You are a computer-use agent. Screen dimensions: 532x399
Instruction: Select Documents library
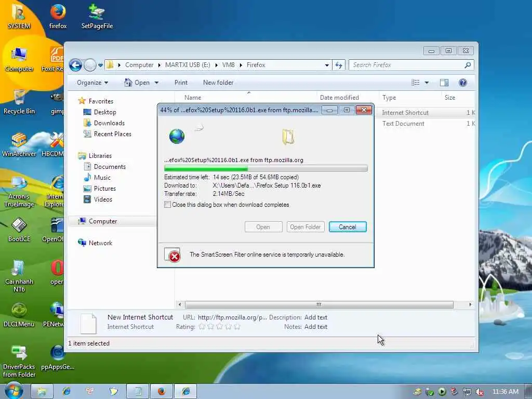(x=110, y=167)
